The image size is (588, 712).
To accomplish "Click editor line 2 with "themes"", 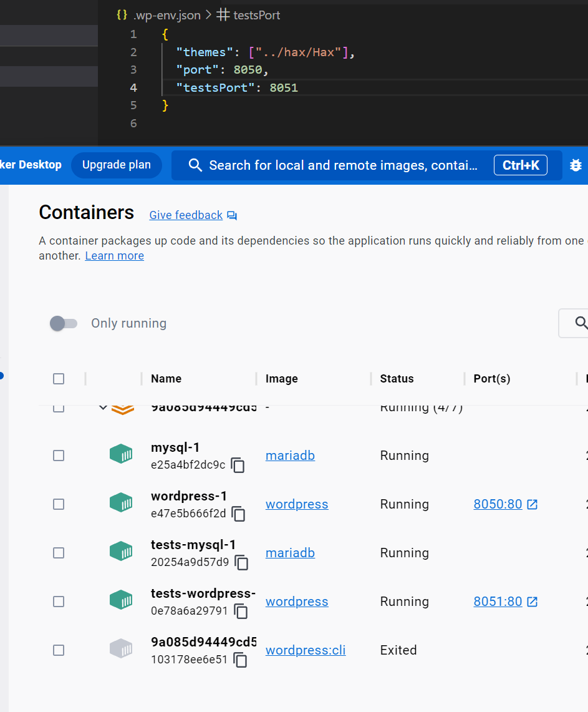I will (x=266, y=52).
